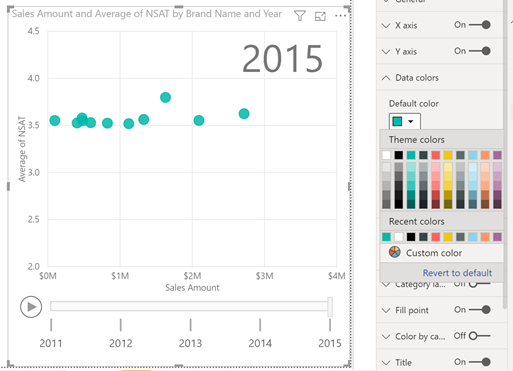This screenshot has width=513, height=371.
Task: Click the Sales Amount axis label
Action: [x=192, y=287]
